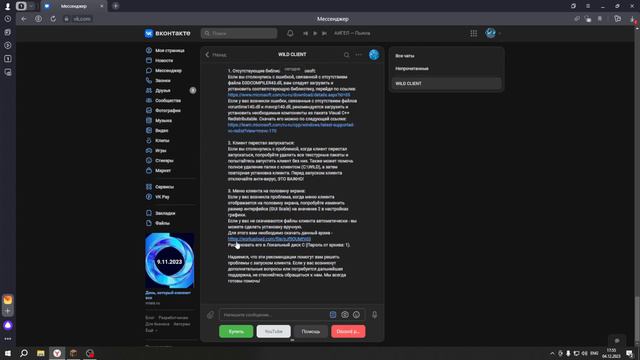Click the Фотографии camera icon in sidebar
640x360 pixels.
(x=149, y=110)
